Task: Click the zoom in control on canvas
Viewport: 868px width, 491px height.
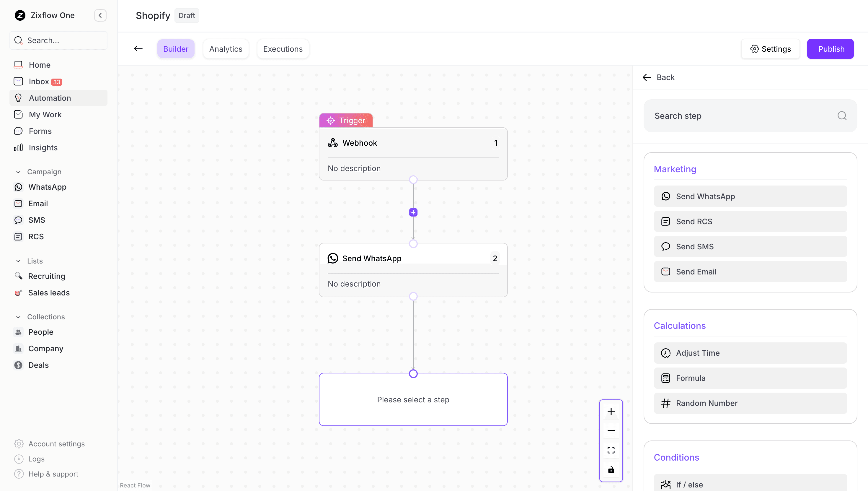Action: coord(611,411)
